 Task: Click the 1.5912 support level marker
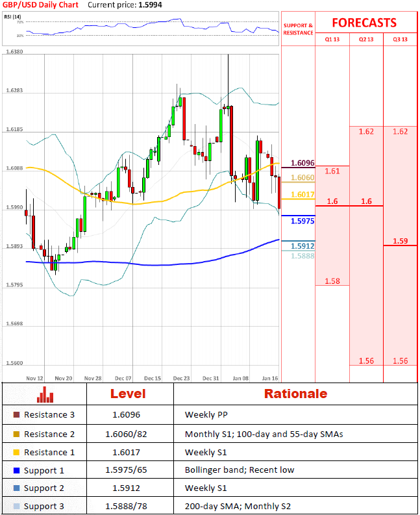point(303,246)
